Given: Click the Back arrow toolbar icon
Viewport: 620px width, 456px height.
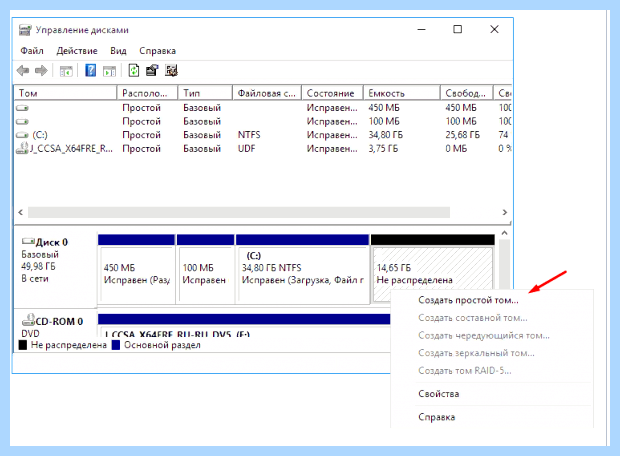Looking at the screenshot, I should click(x=23, y=71).
